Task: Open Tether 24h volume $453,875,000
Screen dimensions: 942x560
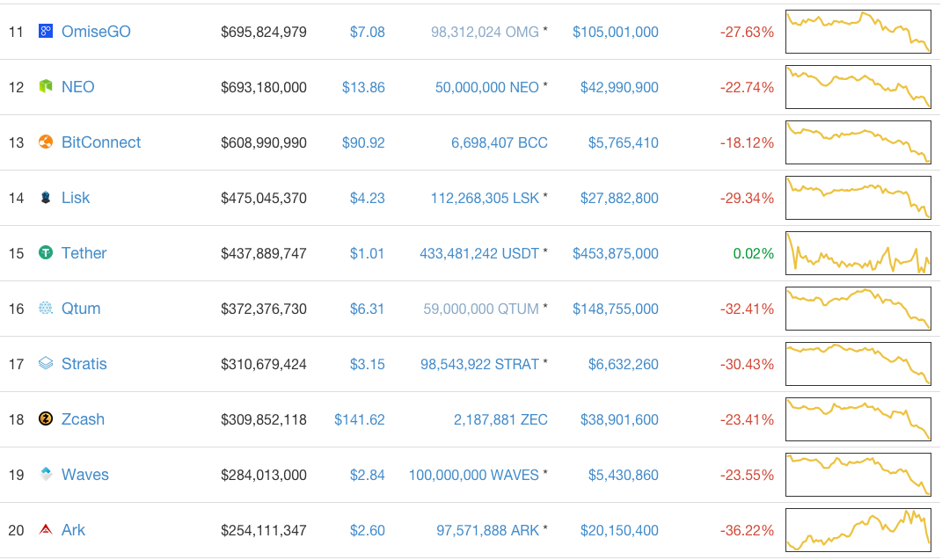Action: click(x=615, y=253)
